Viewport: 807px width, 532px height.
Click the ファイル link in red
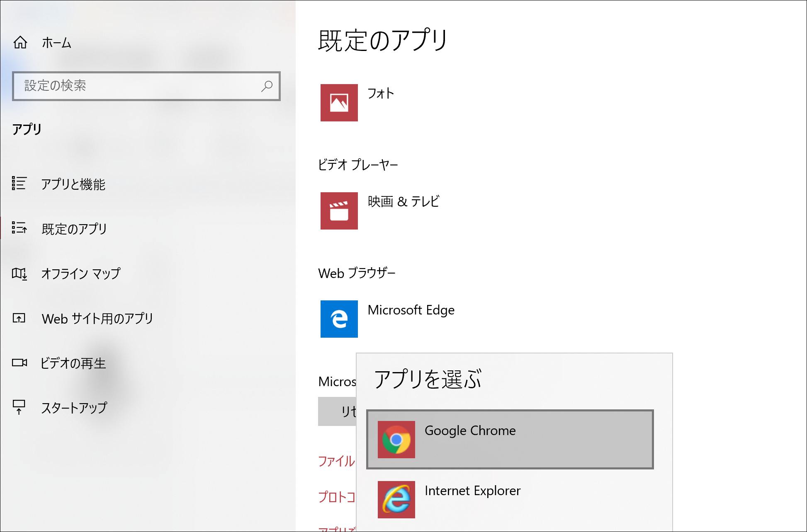[336, 461]
